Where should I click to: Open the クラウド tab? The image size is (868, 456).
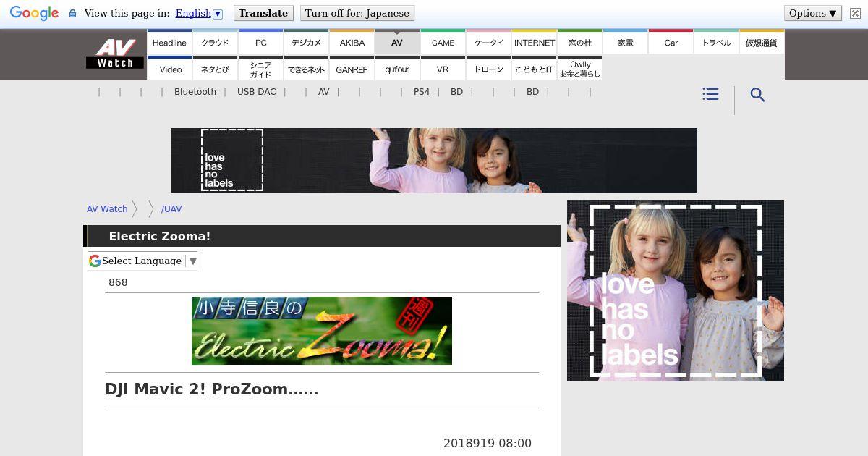coord(215,43)
